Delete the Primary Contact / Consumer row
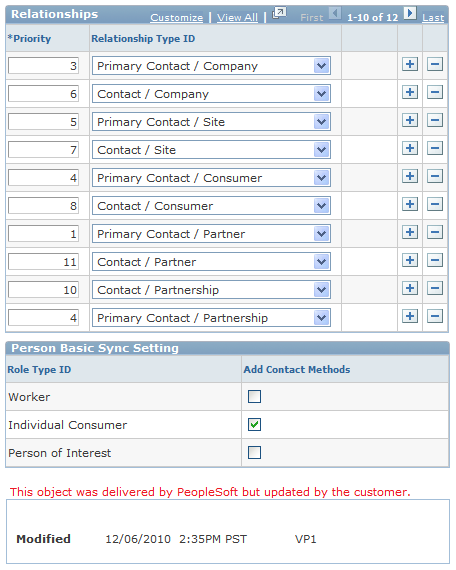The width and height of the screenshot is (456, 570). click(435, 176)
